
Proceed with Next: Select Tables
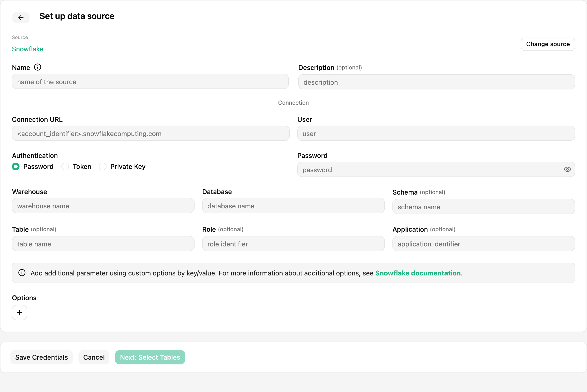coord(150,357)
